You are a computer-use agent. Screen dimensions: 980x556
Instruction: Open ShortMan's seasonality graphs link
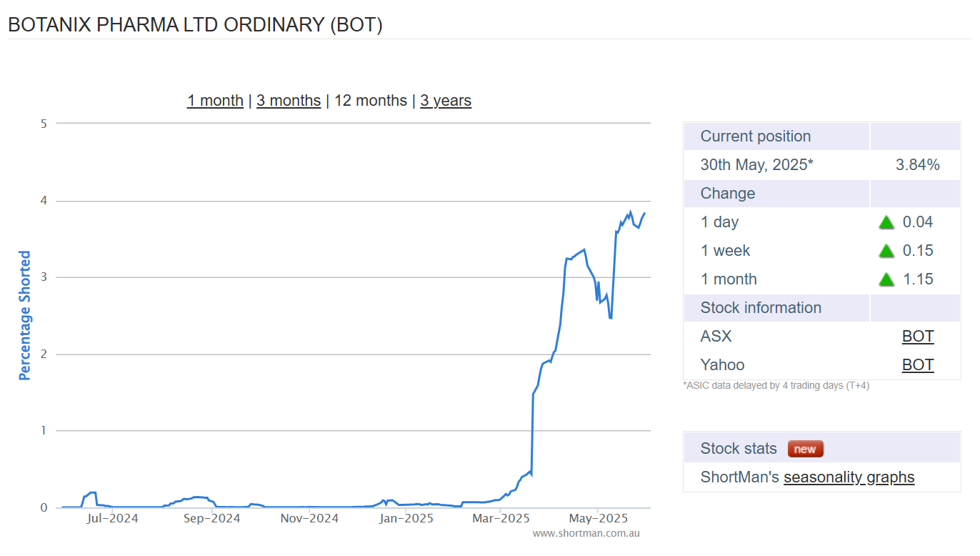click(x=849, y=477)
